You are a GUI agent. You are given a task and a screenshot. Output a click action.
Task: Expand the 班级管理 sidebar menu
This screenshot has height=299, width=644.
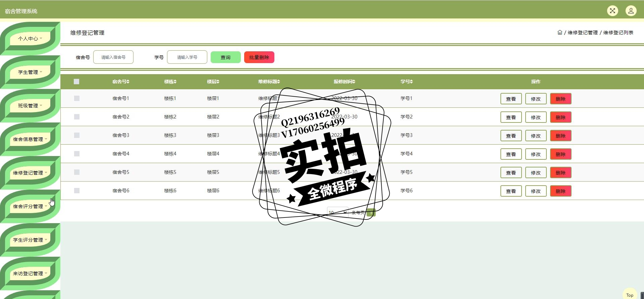pos(30,106)
